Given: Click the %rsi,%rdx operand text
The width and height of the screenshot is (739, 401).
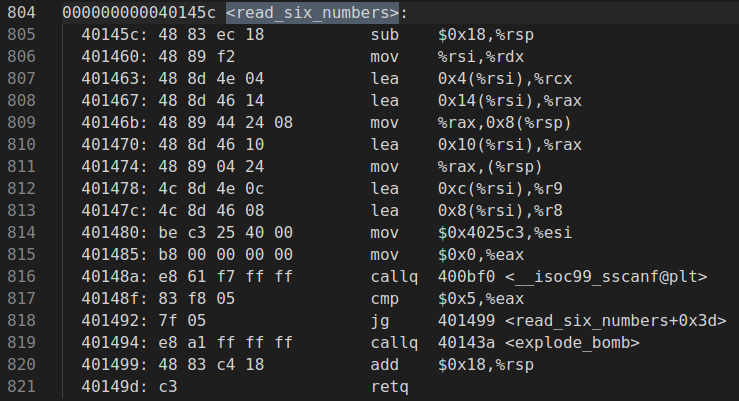Looking at the screenshot, I should (476, 57).
